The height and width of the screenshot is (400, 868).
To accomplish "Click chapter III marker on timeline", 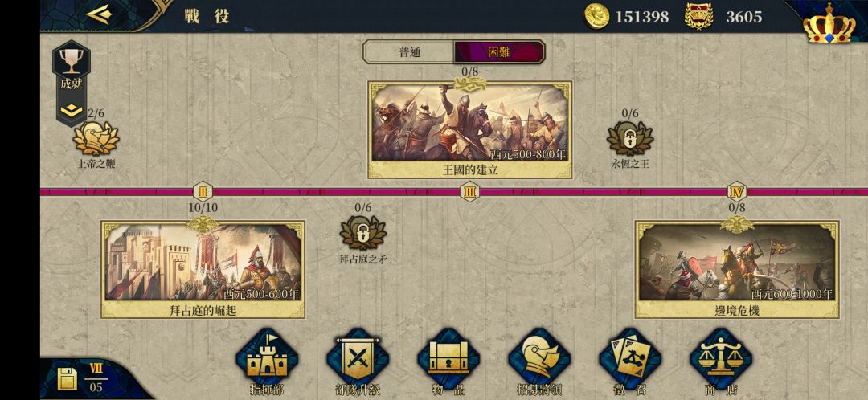I will tap(469, 192).
